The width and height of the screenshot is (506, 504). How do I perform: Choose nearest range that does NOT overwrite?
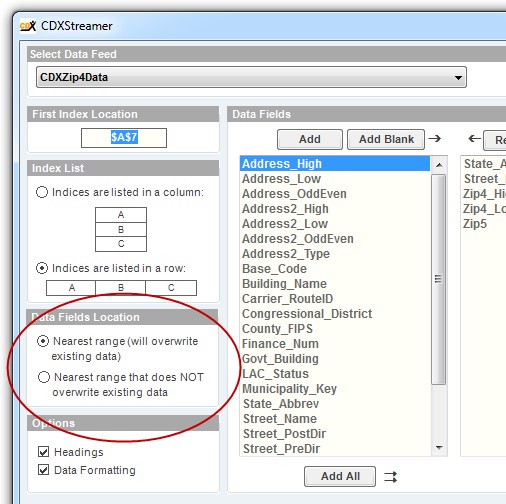click(x=44, y=377)
